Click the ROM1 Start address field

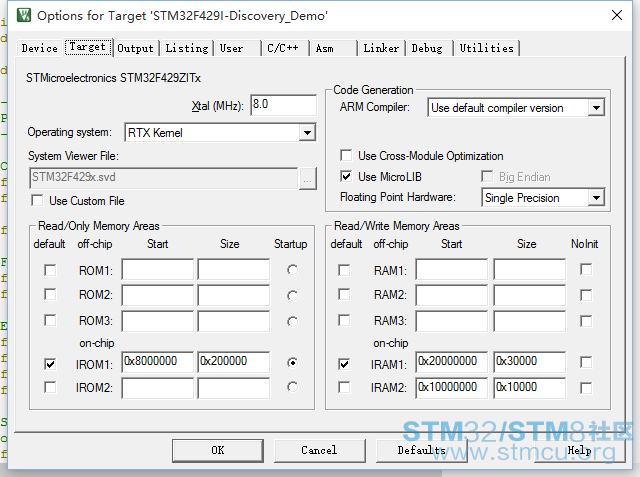click(x=158, y=269)
